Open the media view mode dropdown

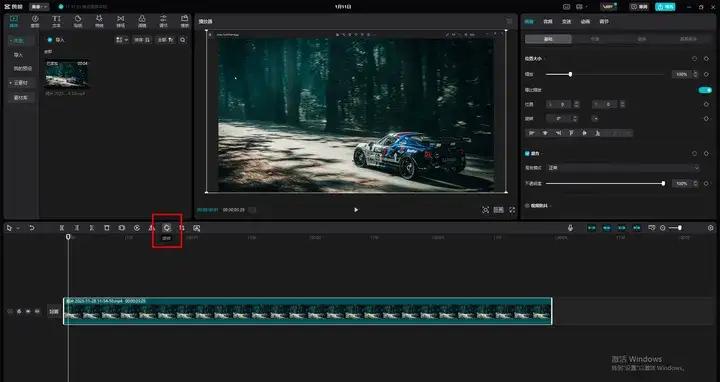pos(122,40)
